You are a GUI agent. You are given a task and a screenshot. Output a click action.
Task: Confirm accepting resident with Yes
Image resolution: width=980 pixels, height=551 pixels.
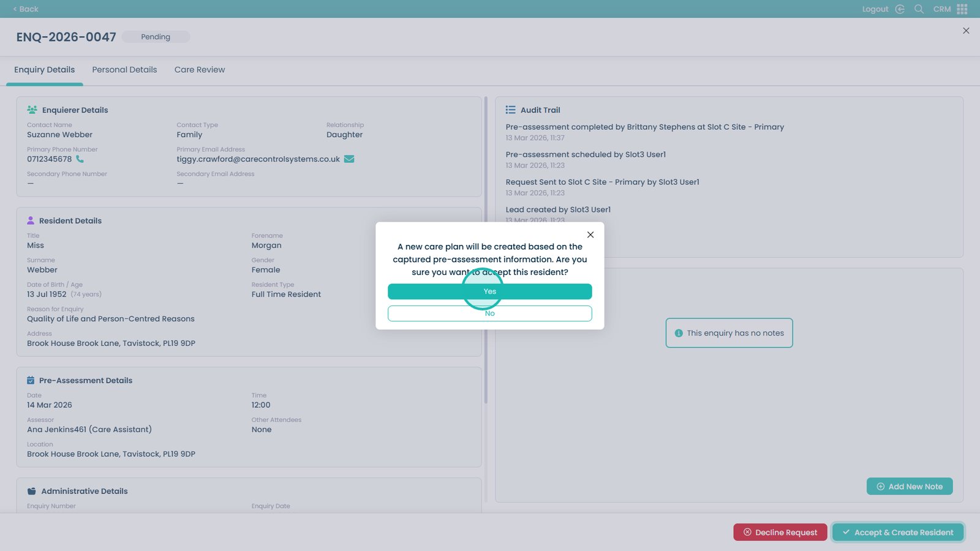point(489,291)
